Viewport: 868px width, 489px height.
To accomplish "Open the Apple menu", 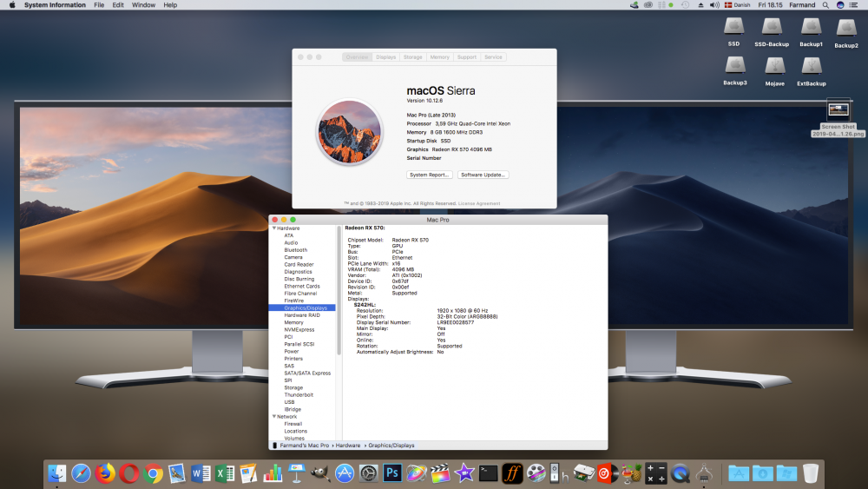I will pos(12,5).
